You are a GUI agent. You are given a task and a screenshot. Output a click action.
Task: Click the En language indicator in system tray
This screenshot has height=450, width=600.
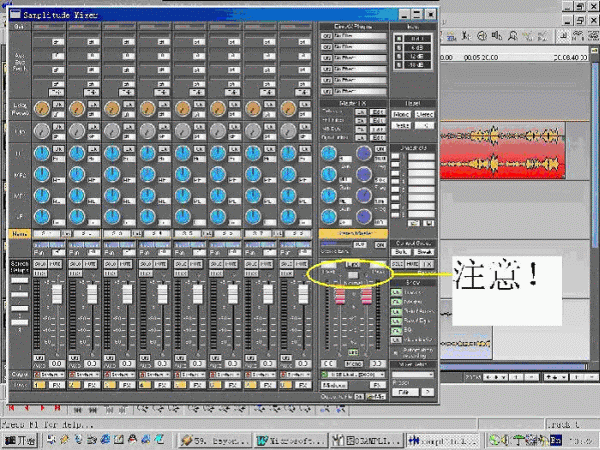[x=555, y=440]
